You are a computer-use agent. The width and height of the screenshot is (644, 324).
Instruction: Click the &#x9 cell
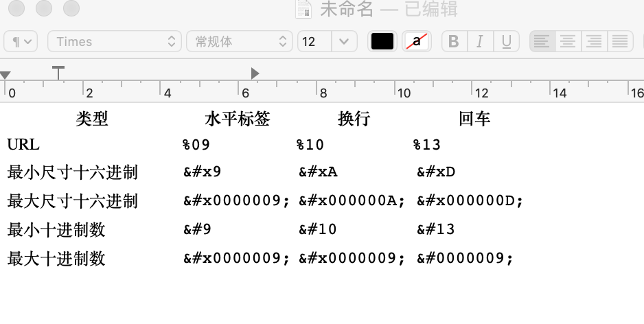(x=202, y=172)
